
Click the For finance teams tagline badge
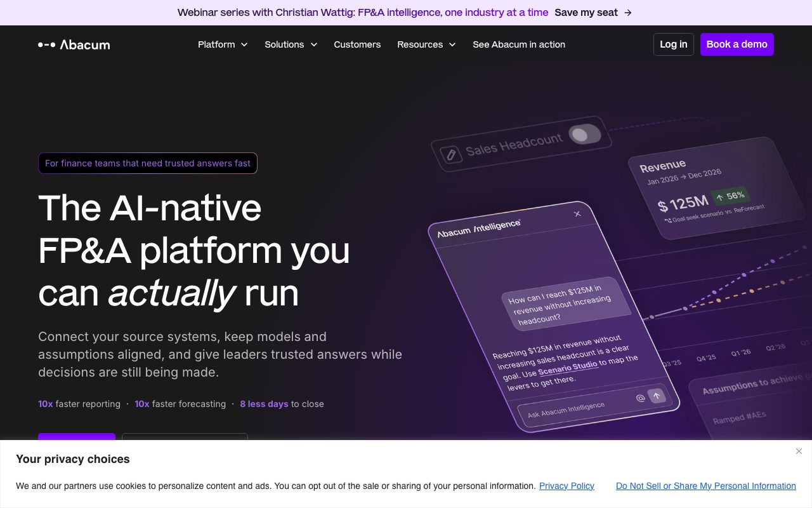coord(148,163)
